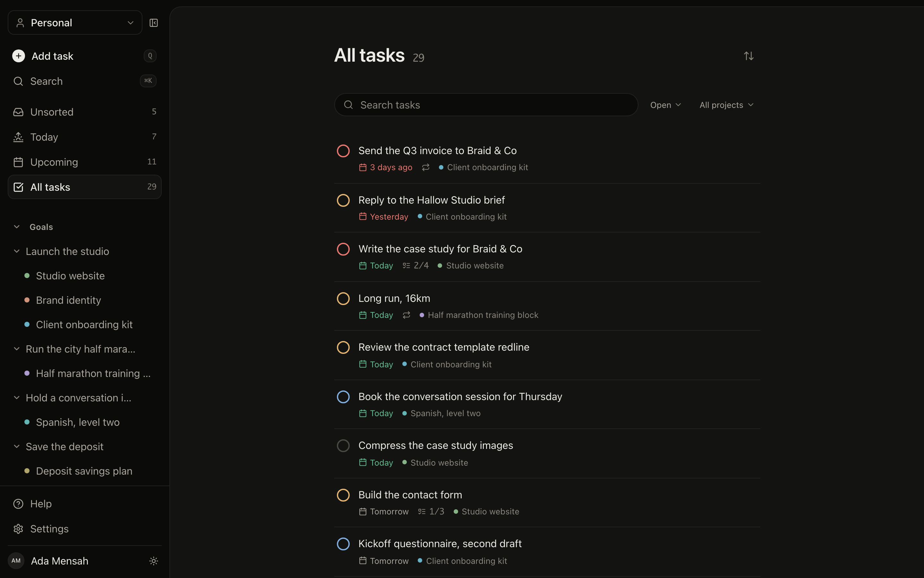Click the Settings gear icon
The height and width of the screenshot is (578, 924).
(x=18, y=529)
